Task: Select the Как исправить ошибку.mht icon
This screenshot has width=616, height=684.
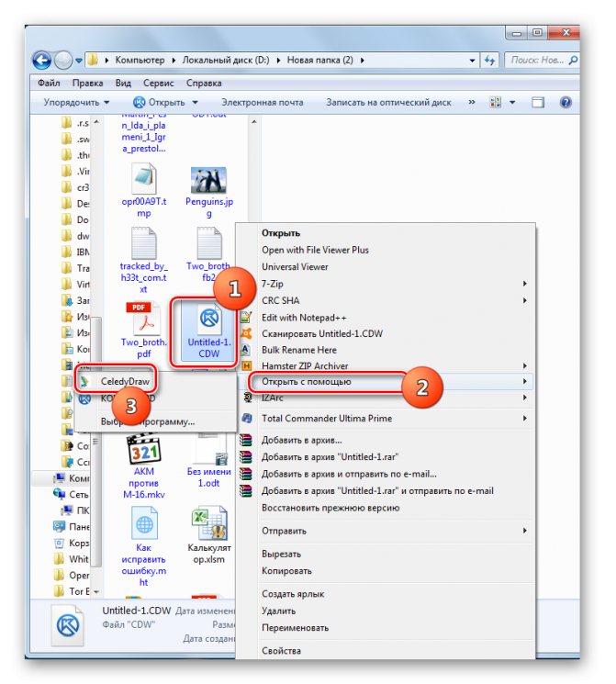Action: (144, 523)
